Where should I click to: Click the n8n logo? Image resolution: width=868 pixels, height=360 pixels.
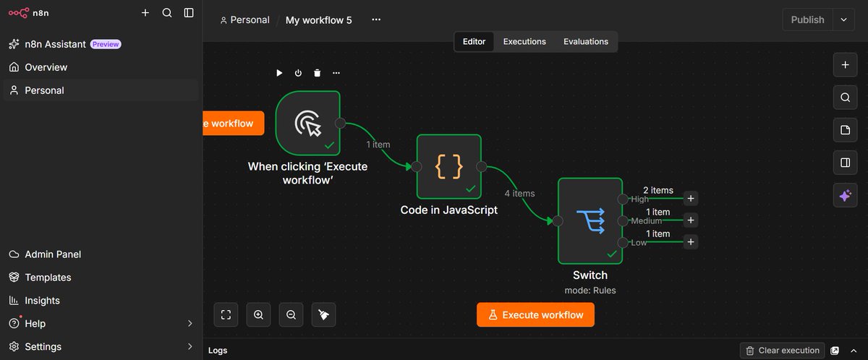coord(28,12)
